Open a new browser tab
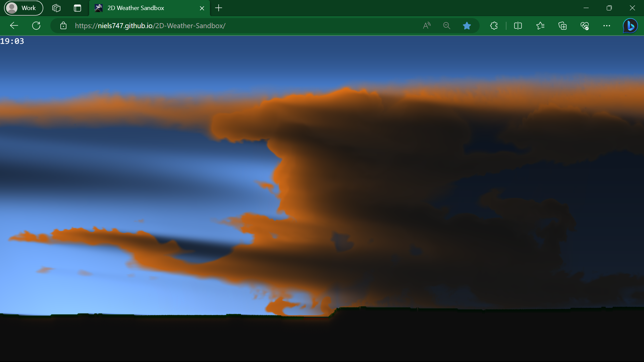Screen dimensions: 644x362 (218, 8)
